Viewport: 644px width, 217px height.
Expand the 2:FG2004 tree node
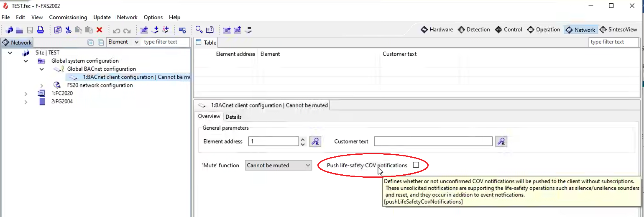(x=26, y=102)
